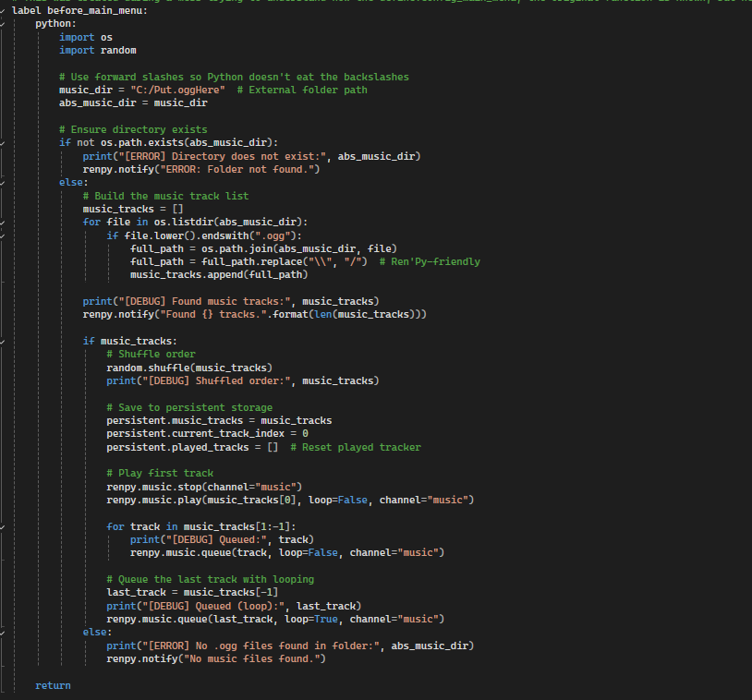Click the line 'persistent.music_tracks = music_tracks'
Screen dimensions: 752x700
[x=219, y=420]
